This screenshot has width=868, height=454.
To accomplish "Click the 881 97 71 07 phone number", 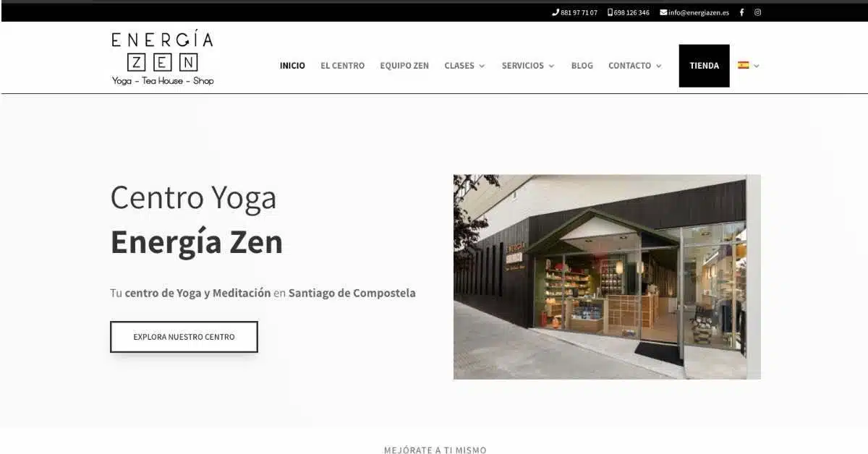I will point(579,12).
